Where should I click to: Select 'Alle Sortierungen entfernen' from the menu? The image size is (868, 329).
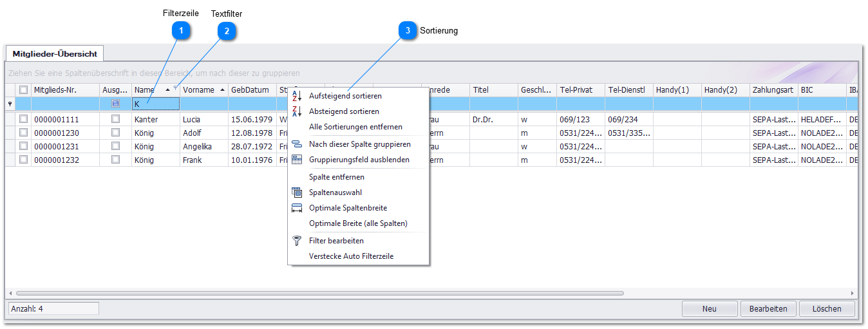point(355,127)
